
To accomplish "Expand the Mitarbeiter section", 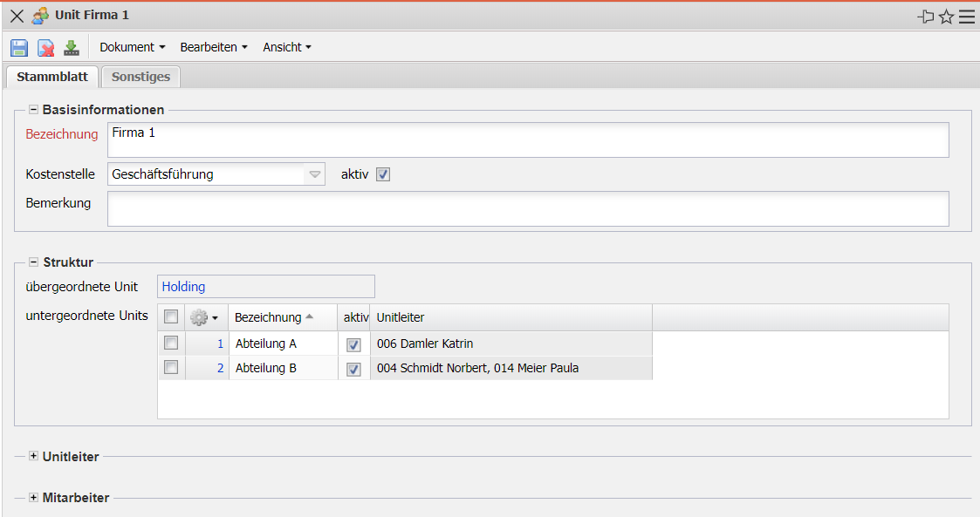I will point(34,498).
